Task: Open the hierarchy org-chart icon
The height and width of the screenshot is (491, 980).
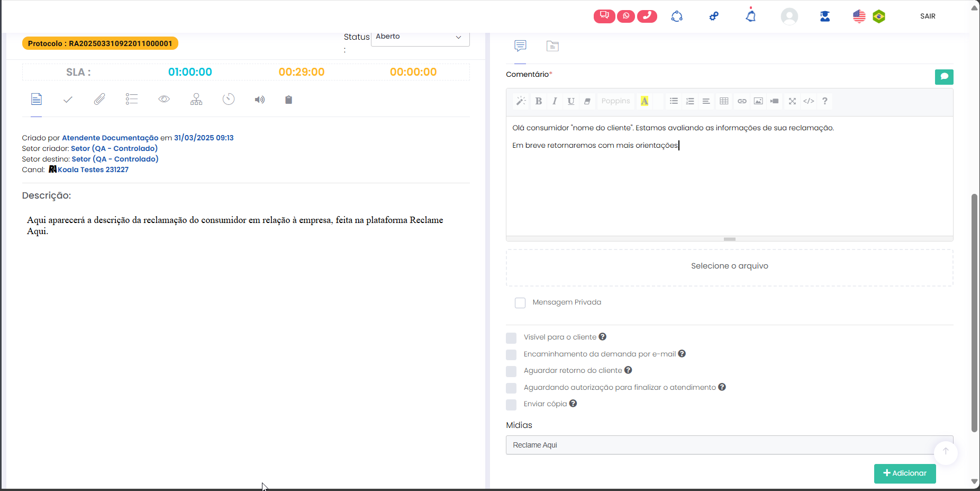Action: [x=196, y=100]
